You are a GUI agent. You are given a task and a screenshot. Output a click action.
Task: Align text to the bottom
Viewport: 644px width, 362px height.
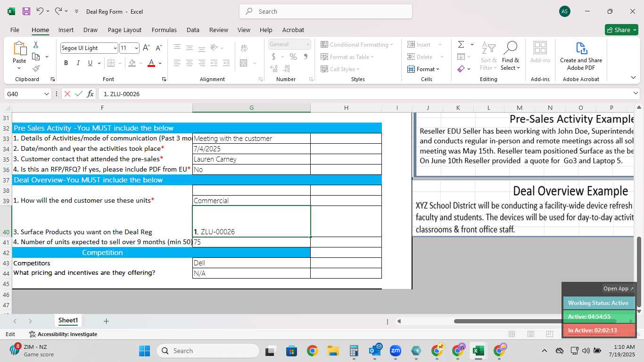coord(202,48)
